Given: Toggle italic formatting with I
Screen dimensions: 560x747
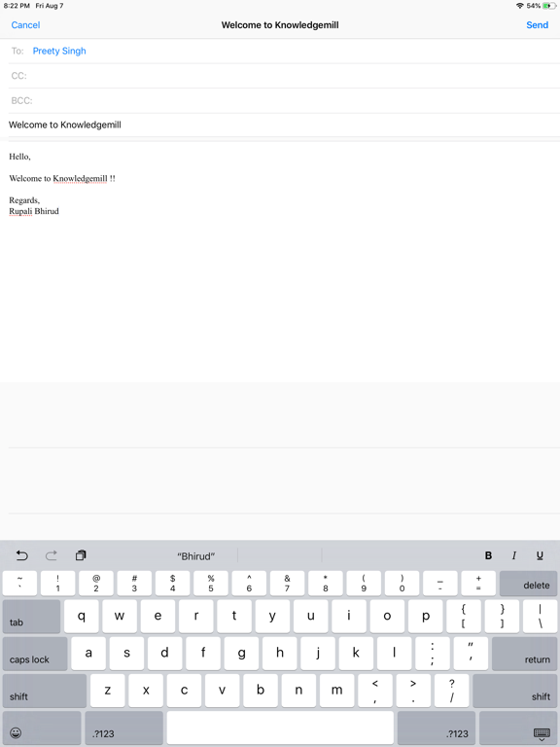Looking at the screenshot, I should [513, 555].
